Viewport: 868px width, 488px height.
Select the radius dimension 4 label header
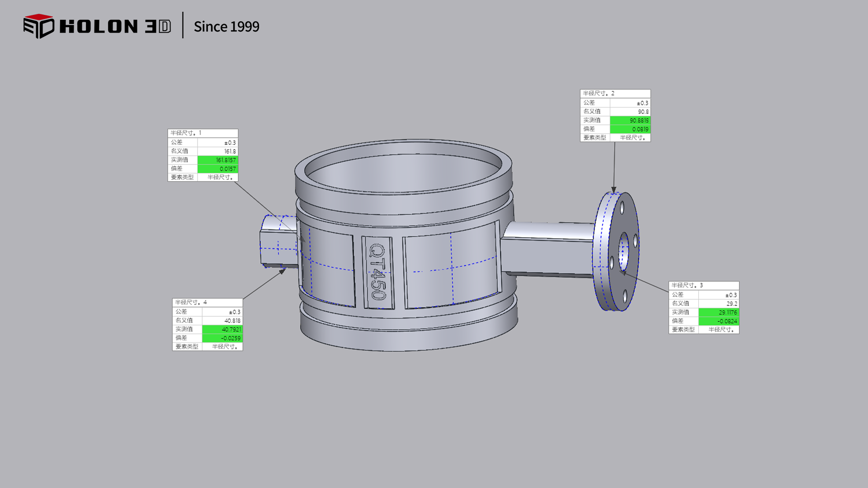(x=207, y=302)
